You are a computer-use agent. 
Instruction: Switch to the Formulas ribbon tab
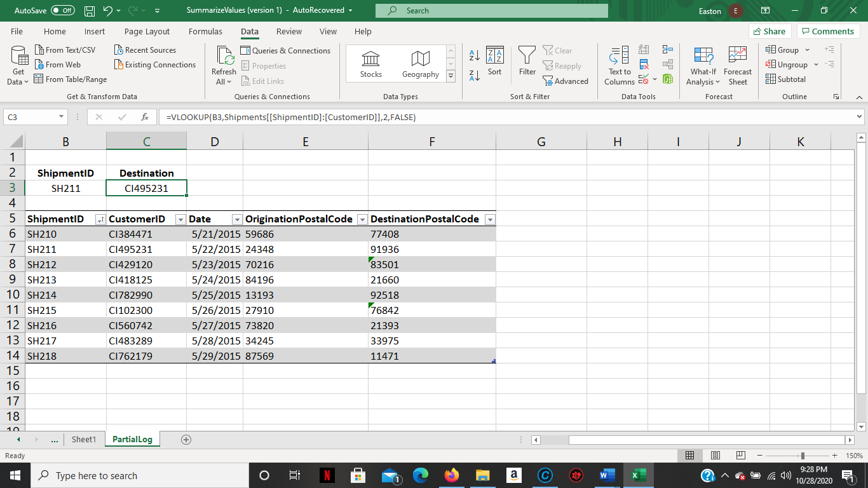pyautogui.click(x=205, y=31)
